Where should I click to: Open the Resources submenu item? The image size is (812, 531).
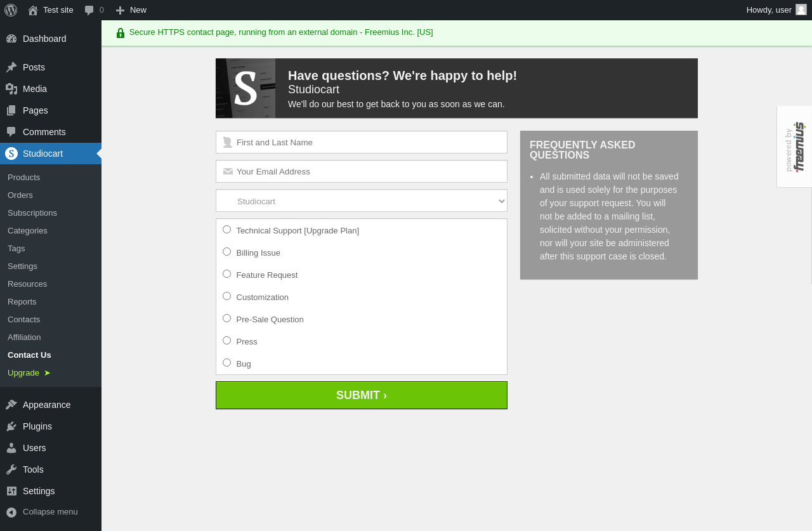click(x=51, y=284)
